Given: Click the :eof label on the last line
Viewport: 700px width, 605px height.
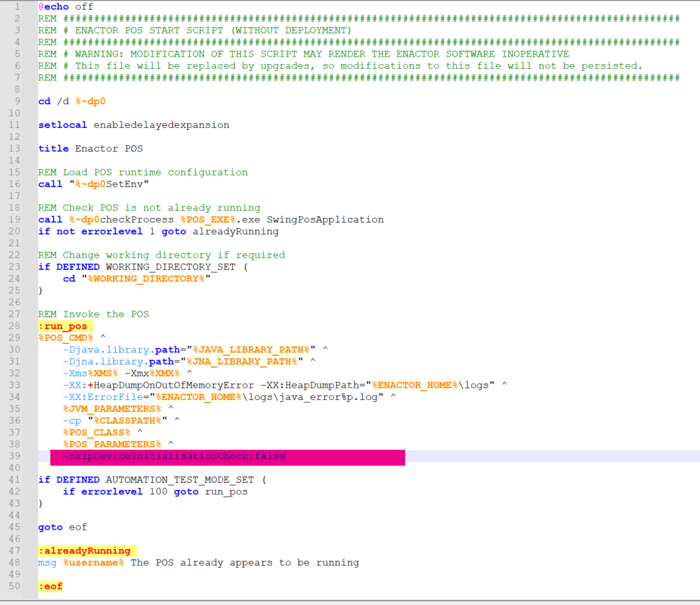Looking at the screenshot, I should tap(50, 586).
